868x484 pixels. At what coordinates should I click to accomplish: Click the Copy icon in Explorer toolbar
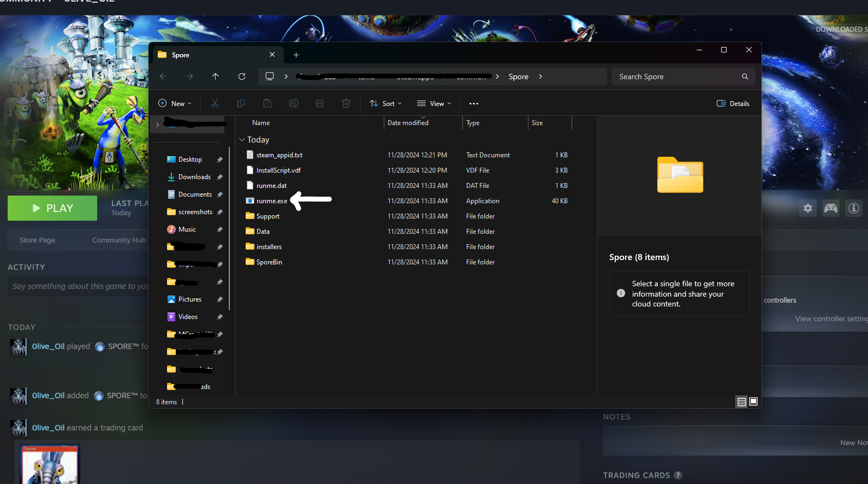point(241,103)
